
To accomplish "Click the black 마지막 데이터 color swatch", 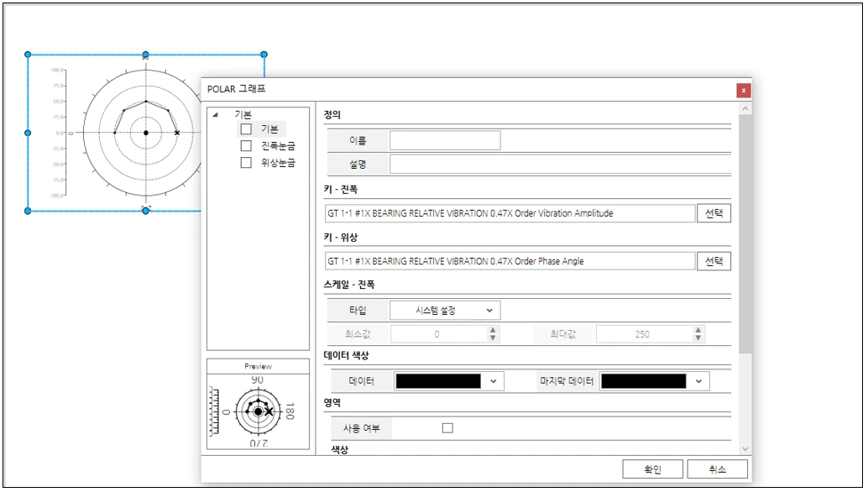I will (x=644, y=381).
